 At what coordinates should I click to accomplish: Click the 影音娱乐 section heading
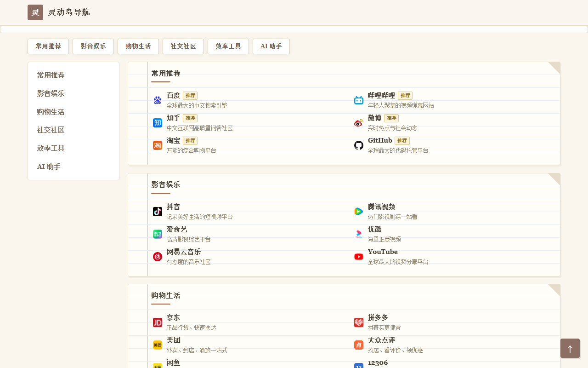tap(166, 185)
